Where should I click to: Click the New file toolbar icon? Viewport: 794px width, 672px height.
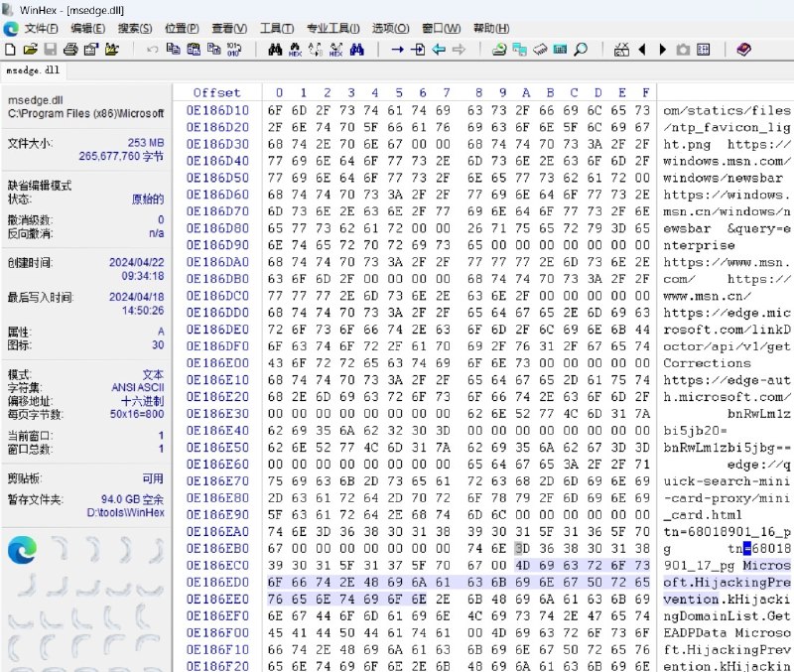(x=10, y=49)
